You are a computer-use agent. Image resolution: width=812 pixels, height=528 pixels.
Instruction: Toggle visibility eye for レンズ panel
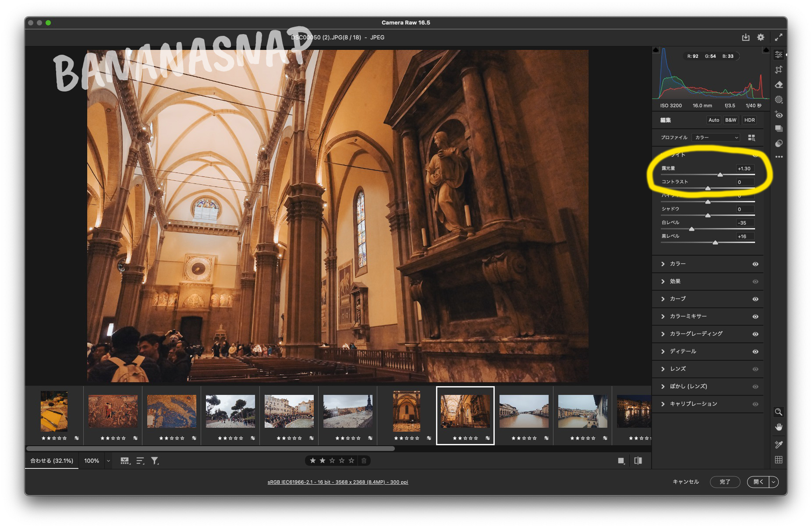(x=755, y=369)
